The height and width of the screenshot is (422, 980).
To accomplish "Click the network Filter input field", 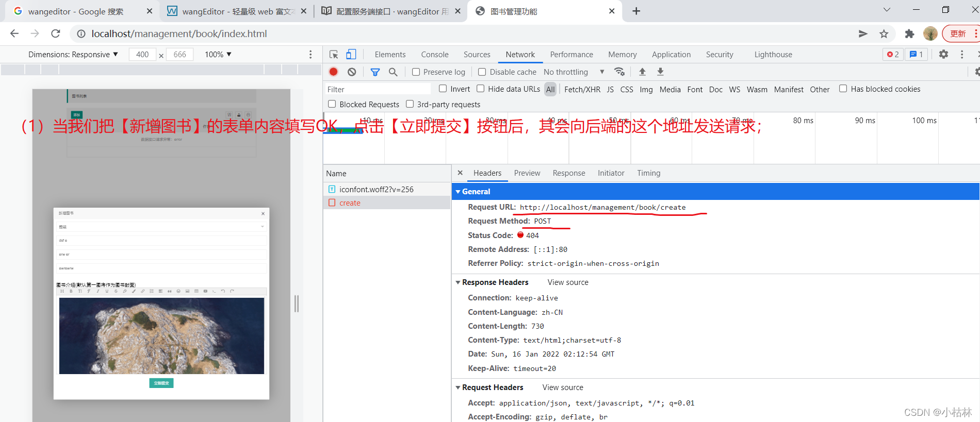I will pos(378,90).
